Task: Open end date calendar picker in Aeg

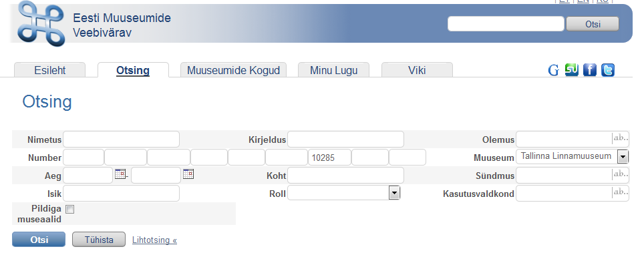Action: click(x=188, y=174)
